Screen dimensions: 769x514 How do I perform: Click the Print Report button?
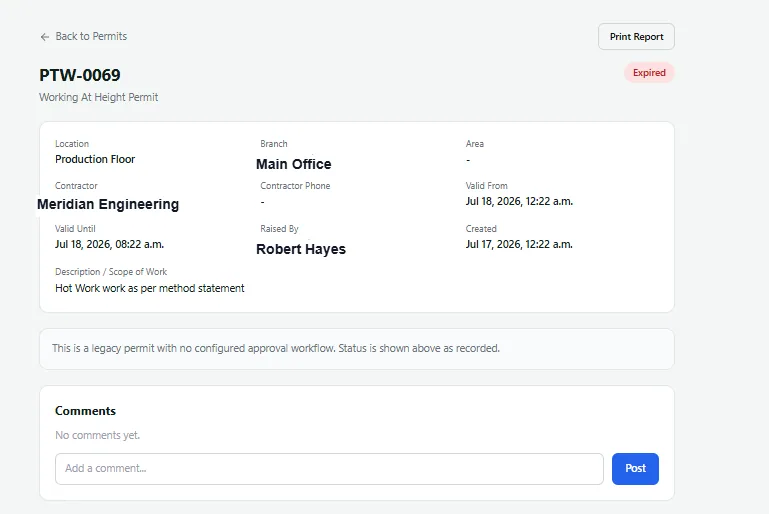(636, 37)
